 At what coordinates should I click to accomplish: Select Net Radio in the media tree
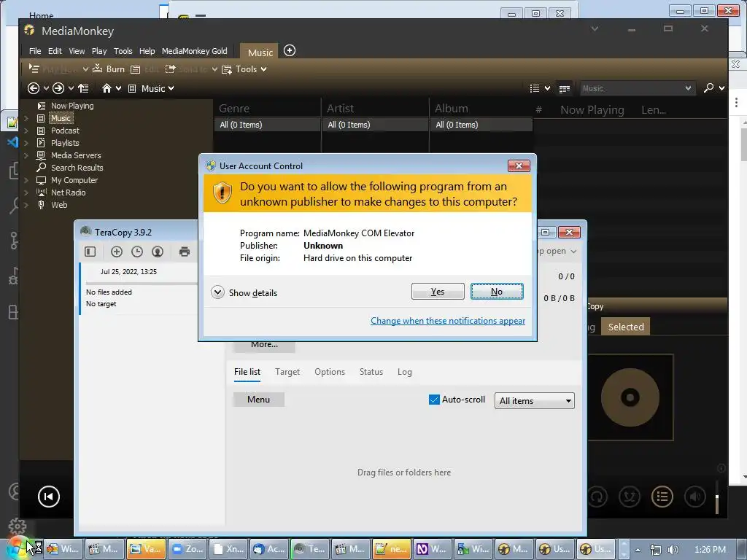click(x=68, y=192)
